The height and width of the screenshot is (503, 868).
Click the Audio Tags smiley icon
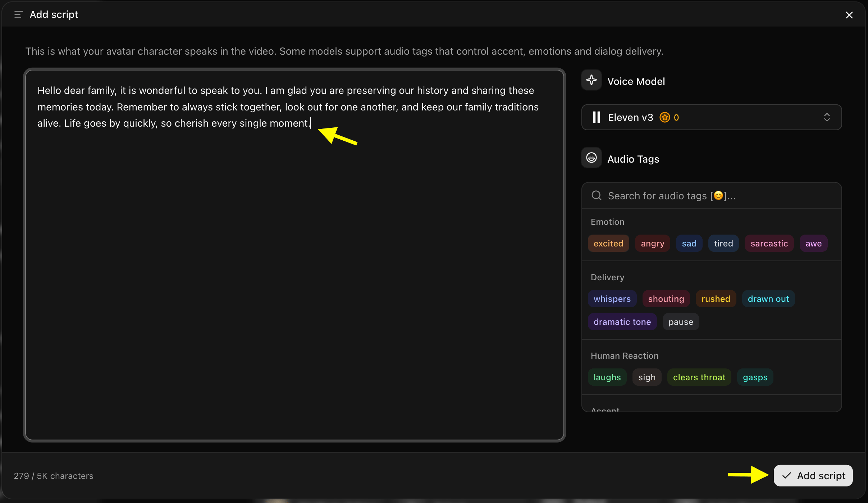tap(591, 158)
